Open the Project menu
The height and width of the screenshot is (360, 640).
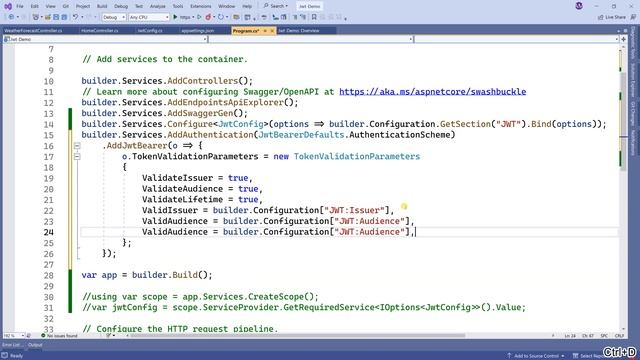click(83, 6)
